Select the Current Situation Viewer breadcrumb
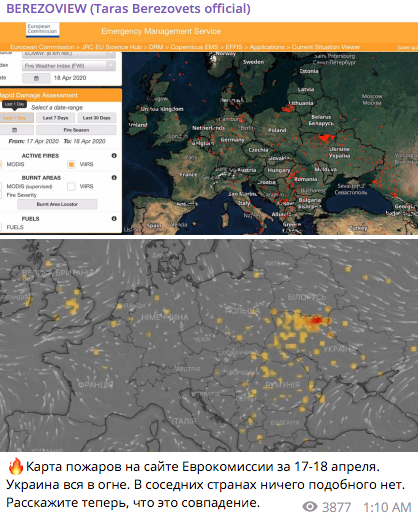 (326, 47)
